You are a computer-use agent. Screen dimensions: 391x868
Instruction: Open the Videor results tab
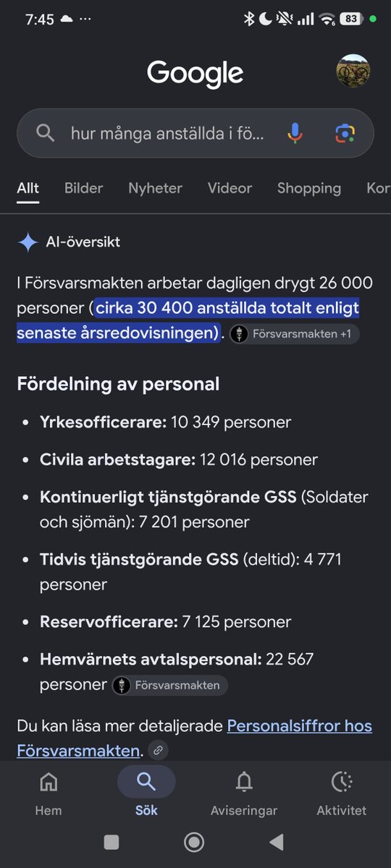pyautogui.click(x=230, y=188)
